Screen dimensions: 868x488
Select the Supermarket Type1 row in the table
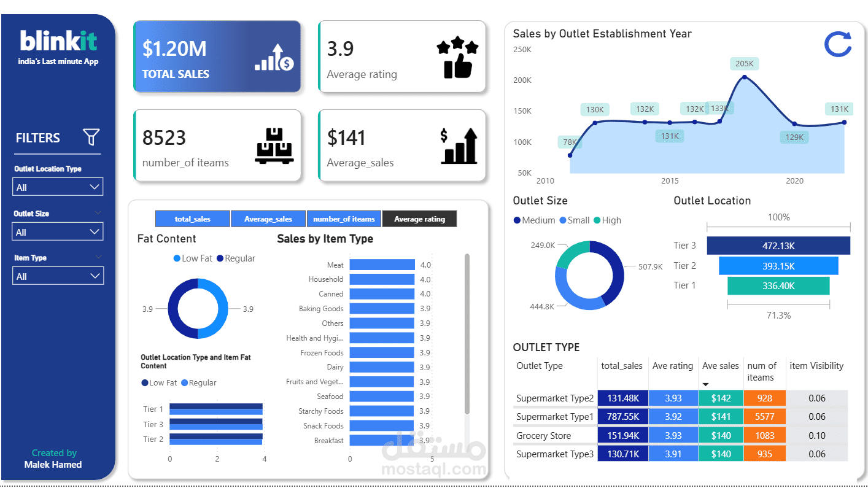(x=555, y=416)
